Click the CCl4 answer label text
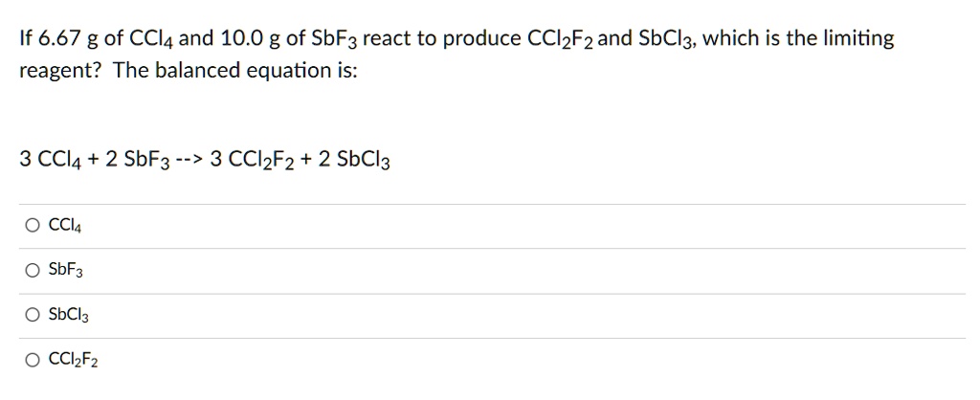This screenshot has width=980, height=400. [58, 227]
